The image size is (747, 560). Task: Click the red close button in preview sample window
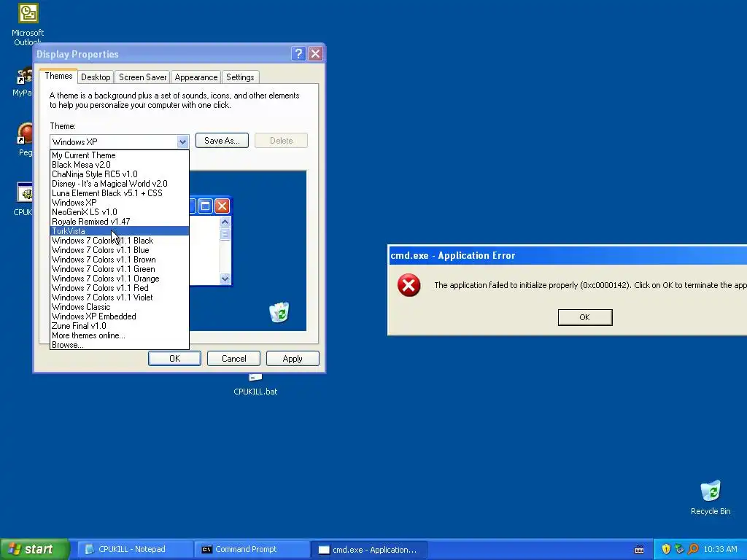(x=222, y=206)
